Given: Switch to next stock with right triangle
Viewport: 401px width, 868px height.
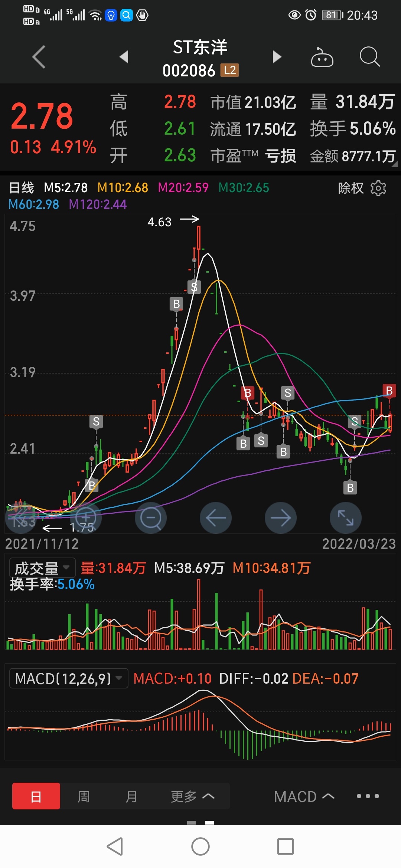Looking at the screenshot, I should pos(277,57).
